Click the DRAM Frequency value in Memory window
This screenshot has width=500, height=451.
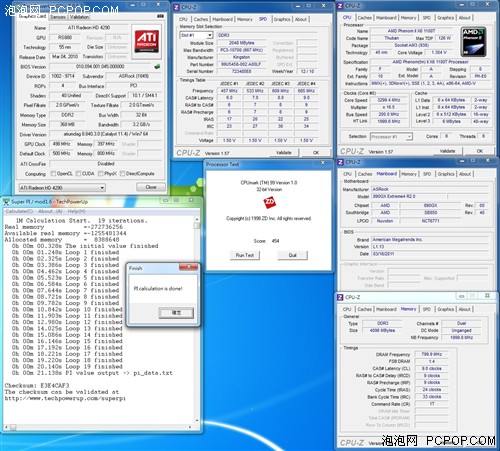[x=431, y=354]
